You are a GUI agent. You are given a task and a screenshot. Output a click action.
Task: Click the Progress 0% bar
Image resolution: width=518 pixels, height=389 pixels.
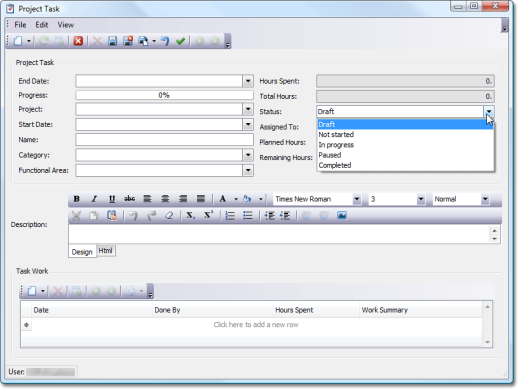coord(164,95)
